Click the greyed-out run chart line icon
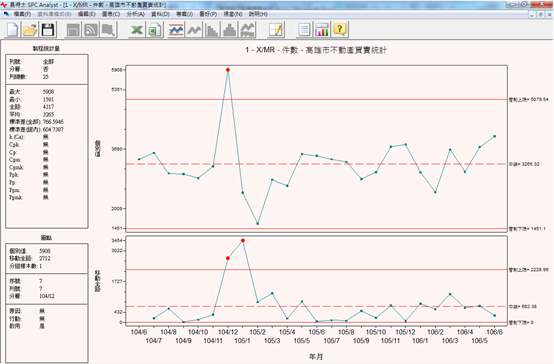The height and width of the screenshot is (364, 554). 194,30
